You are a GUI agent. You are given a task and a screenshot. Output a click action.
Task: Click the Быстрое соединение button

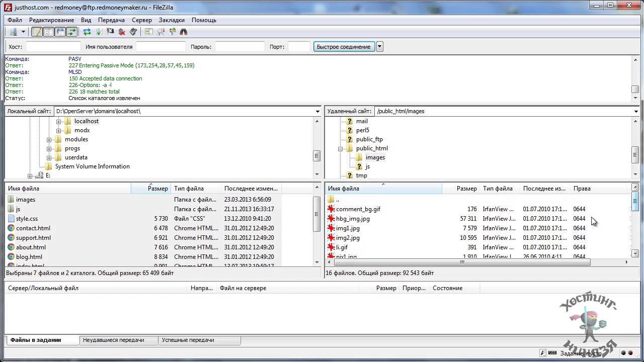tap(344, 47)
